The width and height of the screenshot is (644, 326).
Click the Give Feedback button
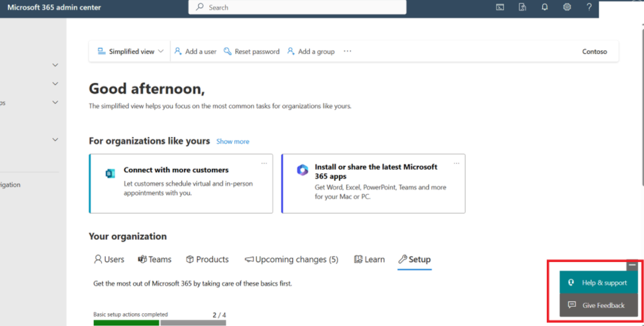click(599, 305)
